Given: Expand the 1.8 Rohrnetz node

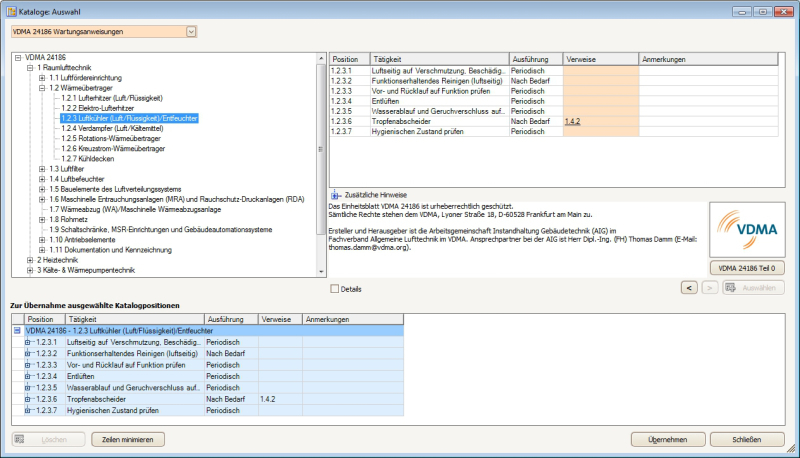Looking at the screenshot, I should coord(42,219).
